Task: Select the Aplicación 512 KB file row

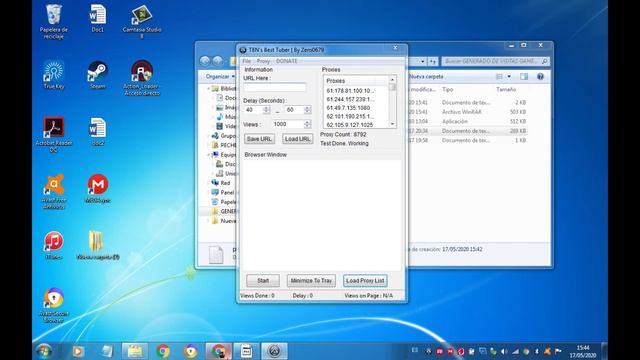Action: pyautogui.click(x=467, y=121)
